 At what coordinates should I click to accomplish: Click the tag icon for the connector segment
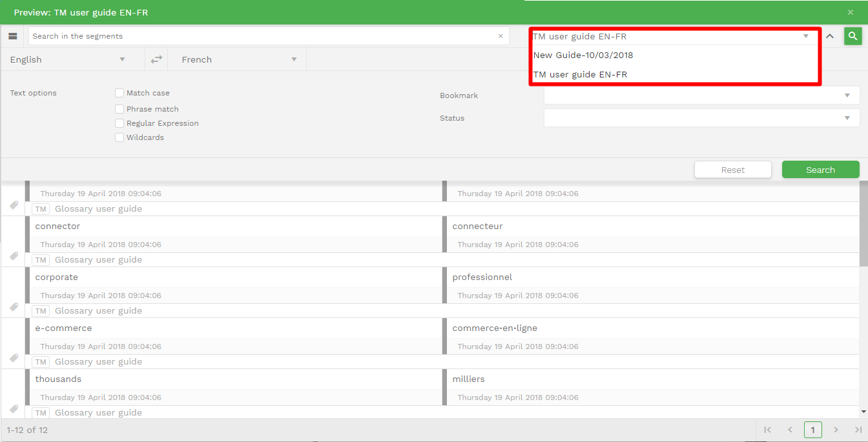point(14,256)
